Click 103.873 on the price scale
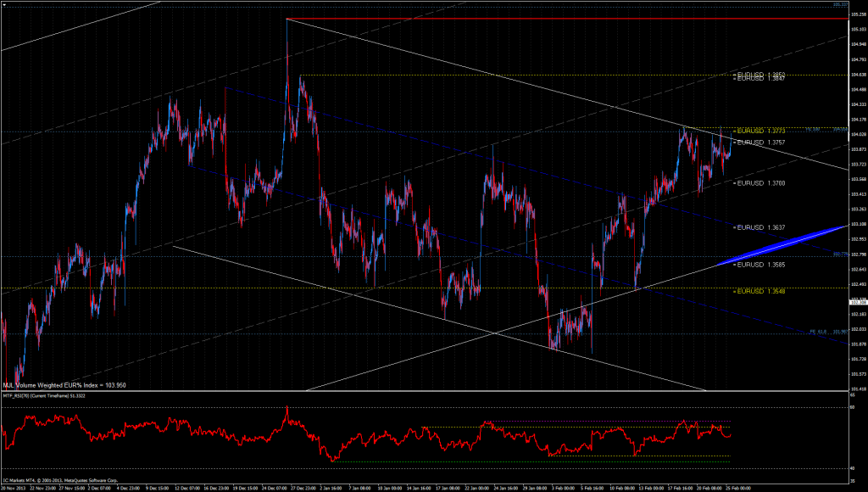Screen dimensions: 868x492 coord(859,149)
